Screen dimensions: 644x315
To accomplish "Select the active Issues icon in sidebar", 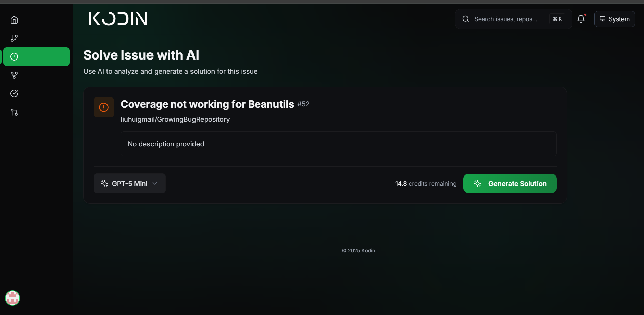I will (14, 56).
